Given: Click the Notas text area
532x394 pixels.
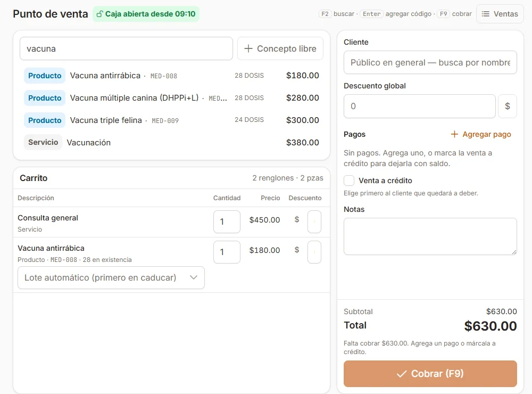Looking at the screenshot, I should pyautogui.click(x=430, y=236).
